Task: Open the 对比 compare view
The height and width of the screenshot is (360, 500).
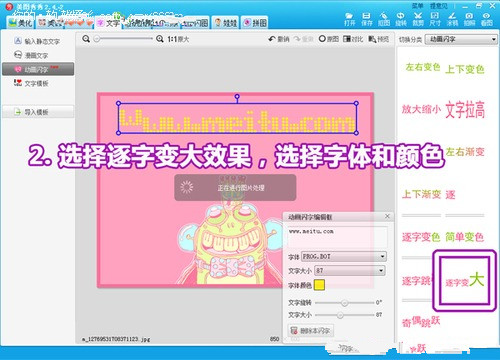Action: 353,39
